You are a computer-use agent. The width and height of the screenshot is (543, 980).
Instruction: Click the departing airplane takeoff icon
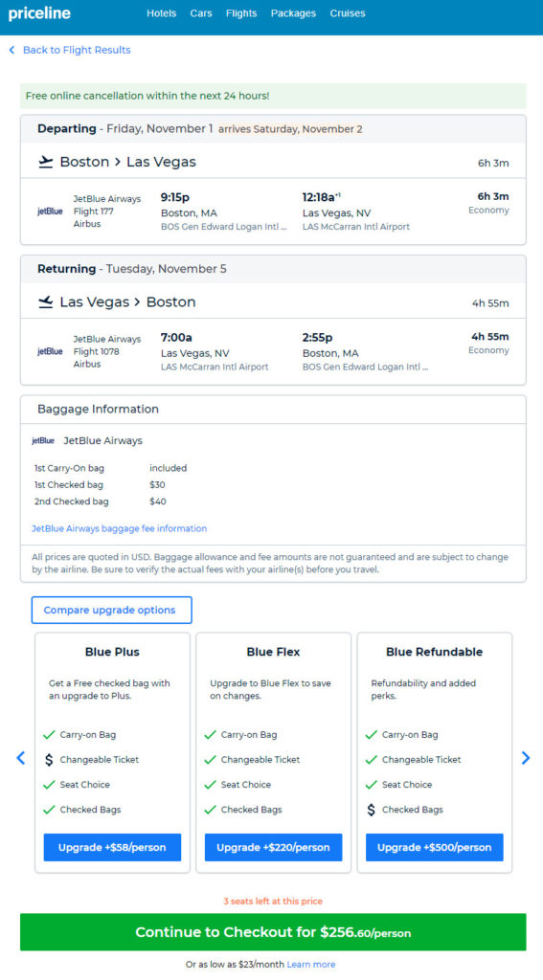[45, 163]
